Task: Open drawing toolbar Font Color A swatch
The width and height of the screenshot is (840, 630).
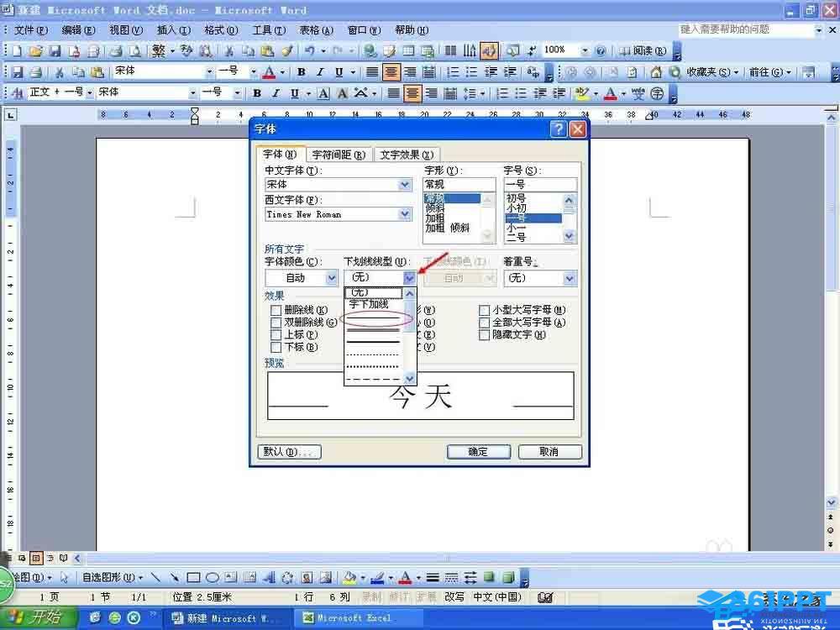Action: (x=405, y=578)
